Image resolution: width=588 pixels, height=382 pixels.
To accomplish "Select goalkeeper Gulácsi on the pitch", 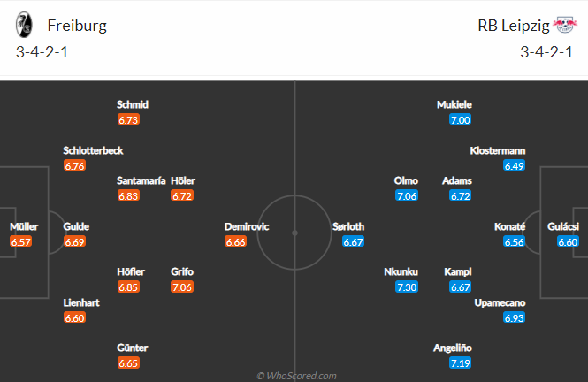I will click(x=562, y=226).
